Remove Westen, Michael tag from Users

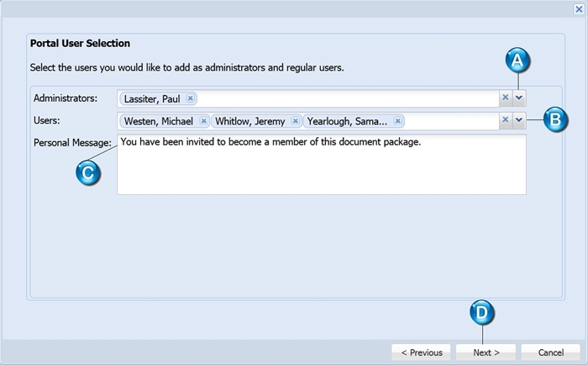point(203,121)
